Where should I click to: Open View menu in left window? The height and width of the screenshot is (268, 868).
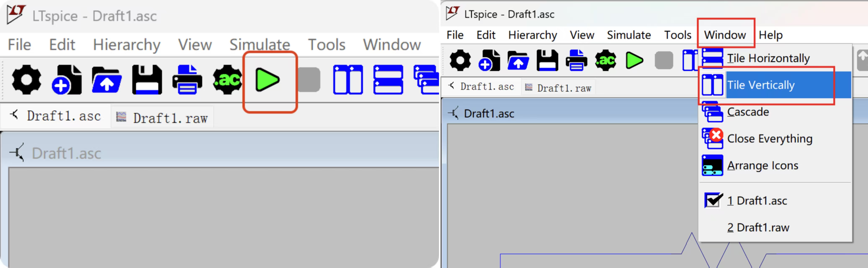195,44
